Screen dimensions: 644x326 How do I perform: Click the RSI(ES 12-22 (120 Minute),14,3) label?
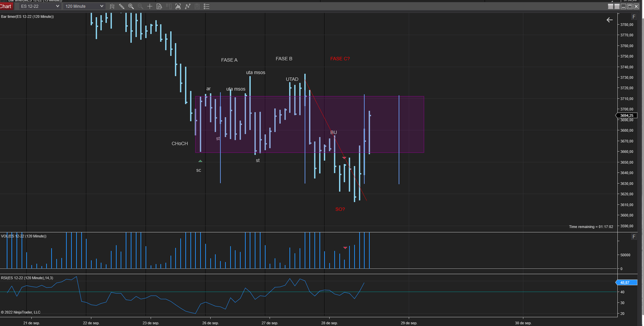pyautogui.click(x=27, y=278)
